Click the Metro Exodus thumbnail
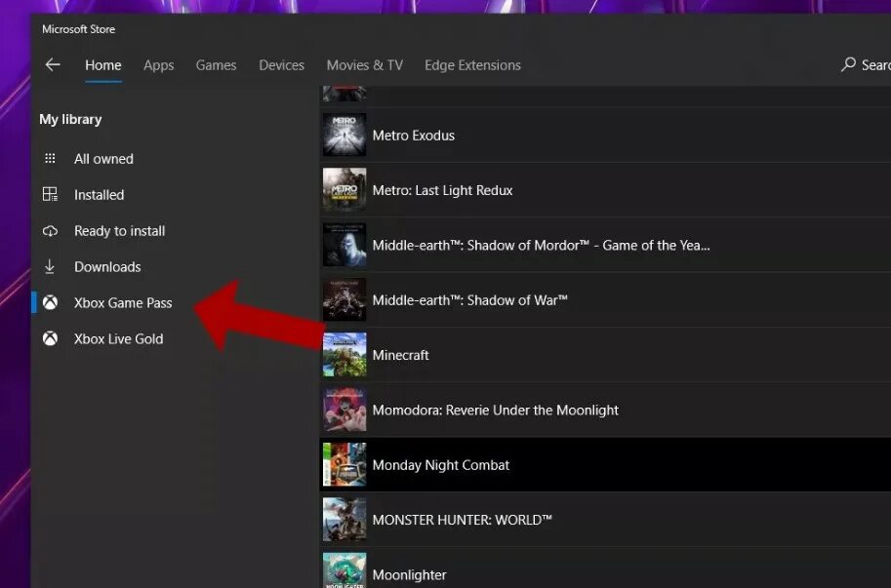 344,135
